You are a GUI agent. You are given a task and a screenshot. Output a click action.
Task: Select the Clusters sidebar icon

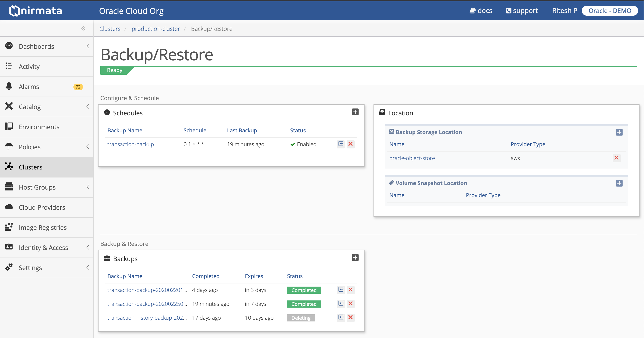coord(9,167)
